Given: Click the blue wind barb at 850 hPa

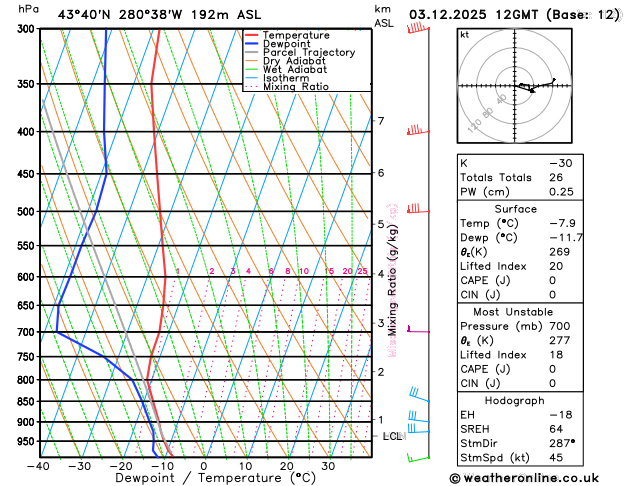Looking at the screenshot, I should click(420, 395).
